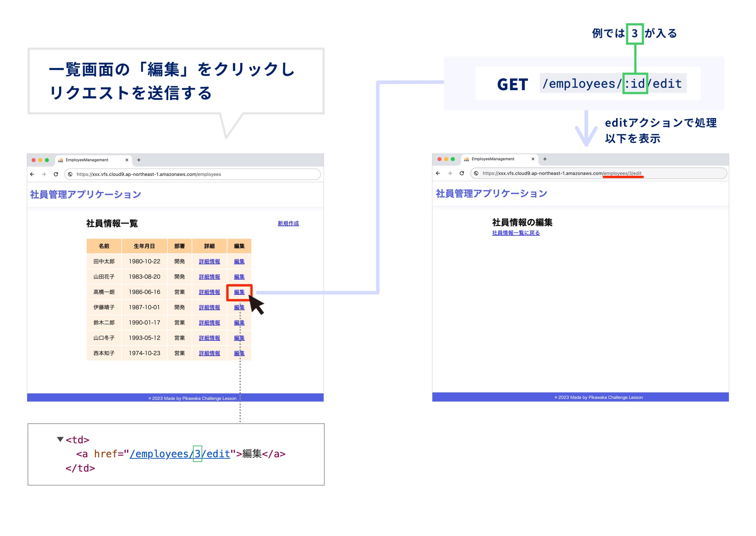
Task: Collapse the td element disclosure triangle
Action: [60, 439]
